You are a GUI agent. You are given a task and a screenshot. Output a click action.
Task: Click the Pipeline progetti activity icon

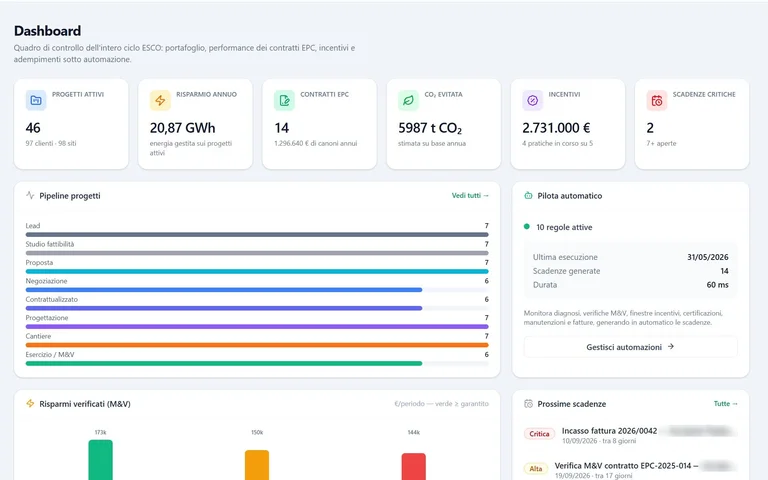pyautogui.click(x=30, y=195)
